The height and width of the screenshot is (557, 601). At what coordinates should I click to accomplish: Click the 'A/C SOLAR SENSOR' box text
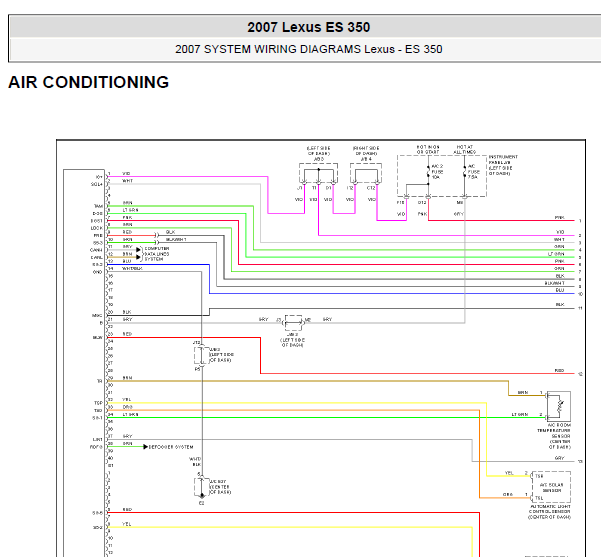pos(552,487)
